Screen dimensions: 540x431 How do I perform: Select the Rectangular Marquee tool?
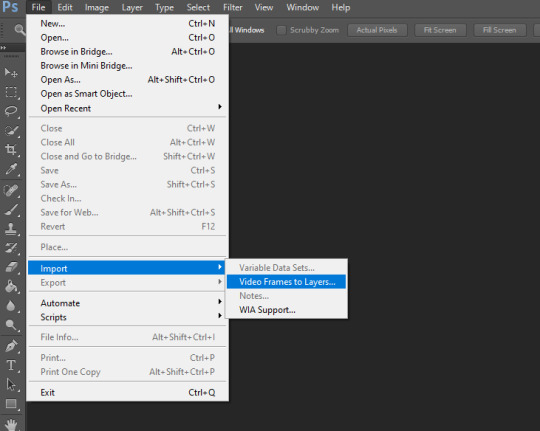(11, 92)
